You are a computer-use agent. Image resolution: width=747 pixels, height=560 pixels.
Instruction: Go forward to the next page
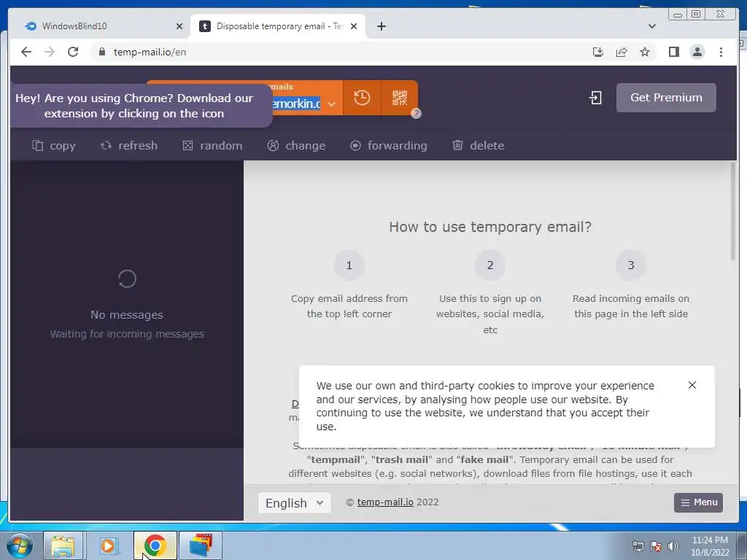pyautogui.click(x=50, y=52)
